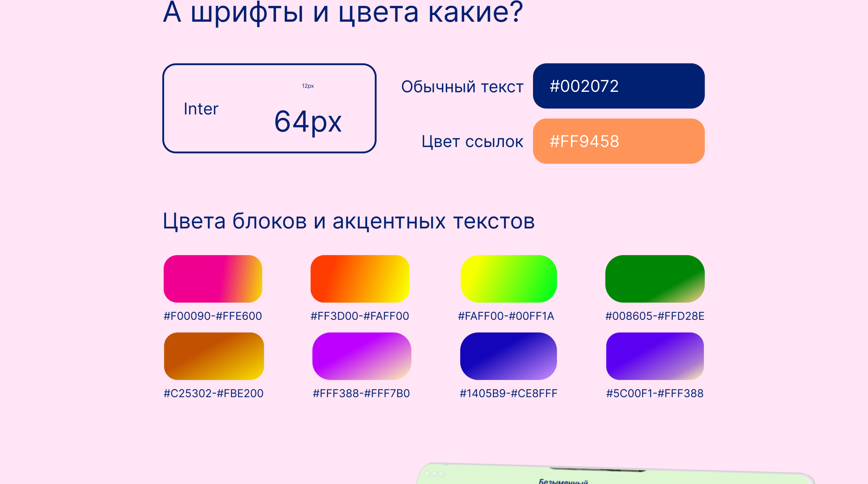The width and height of the screenshot is (868, 484).
Task: Click the dark blue #002072 color block
Action: (x=618, y=86)
